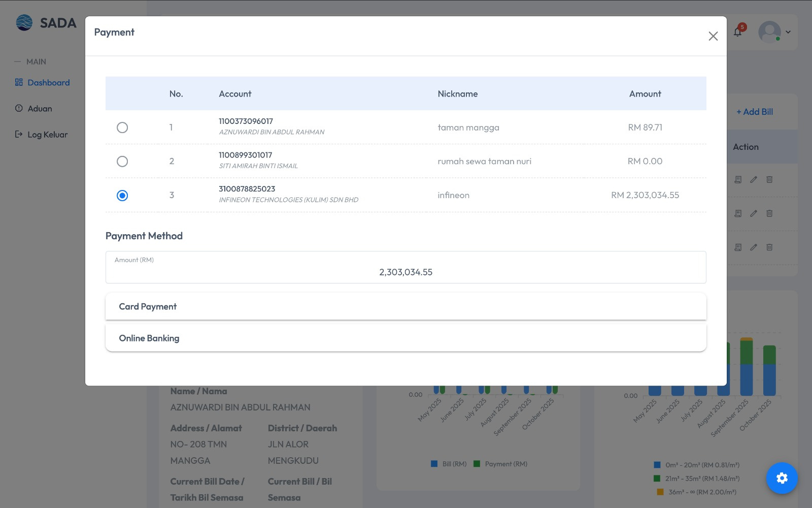Click the Amount (RM) input field
This screenshot has width=812, height=508.
pos(406,267)
